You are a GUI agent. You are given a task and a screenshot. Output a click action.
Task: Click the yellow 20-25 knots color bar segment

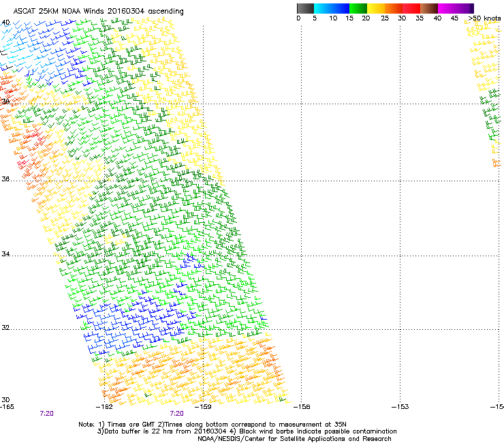click(x=376, y=8)
